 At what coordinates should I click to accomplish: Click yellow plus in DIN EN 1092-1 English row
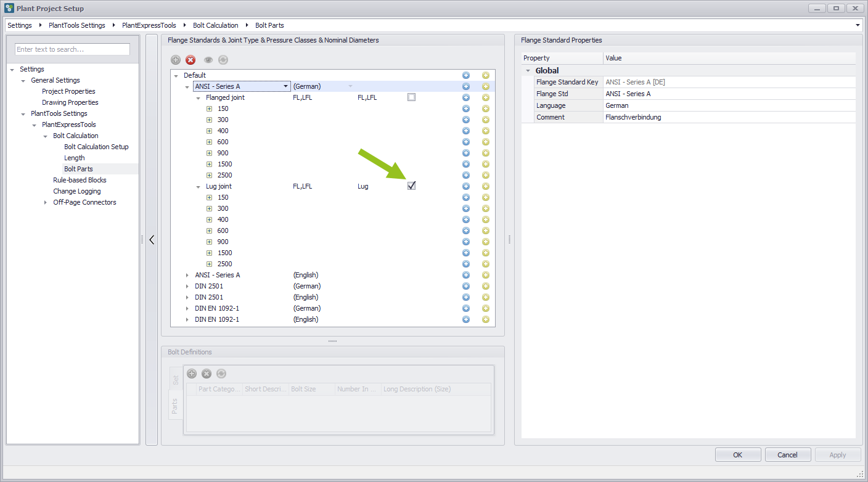pos(486,319)
